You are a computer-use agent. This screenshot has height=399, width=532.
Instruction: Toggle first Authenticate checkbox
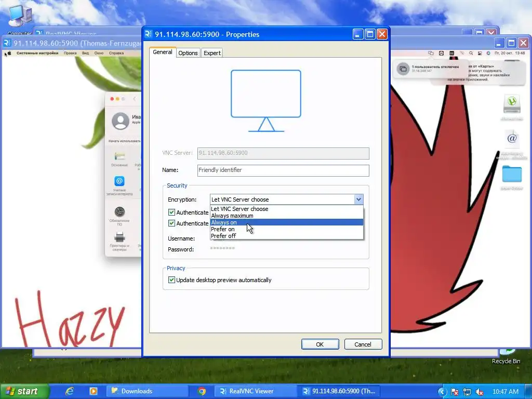coord(171,212)
